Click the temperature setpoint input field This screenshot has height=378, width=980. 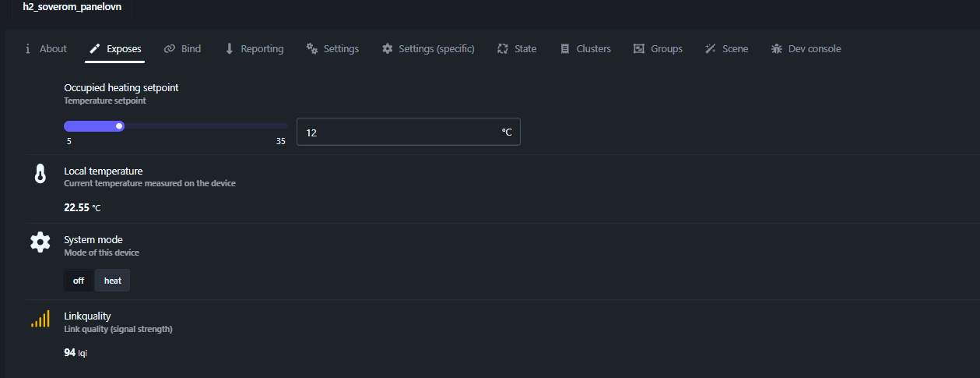pos(397,132)
